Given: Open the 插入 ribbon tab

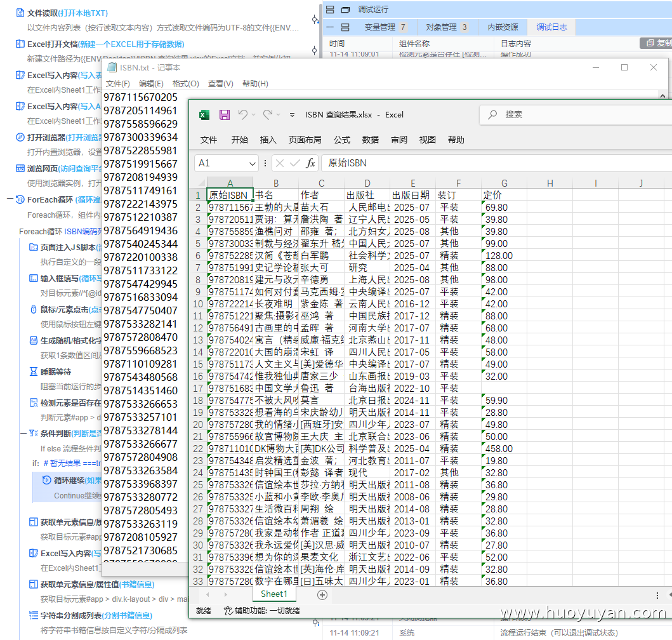Looking at the screenshot, I should coord(268,140).
